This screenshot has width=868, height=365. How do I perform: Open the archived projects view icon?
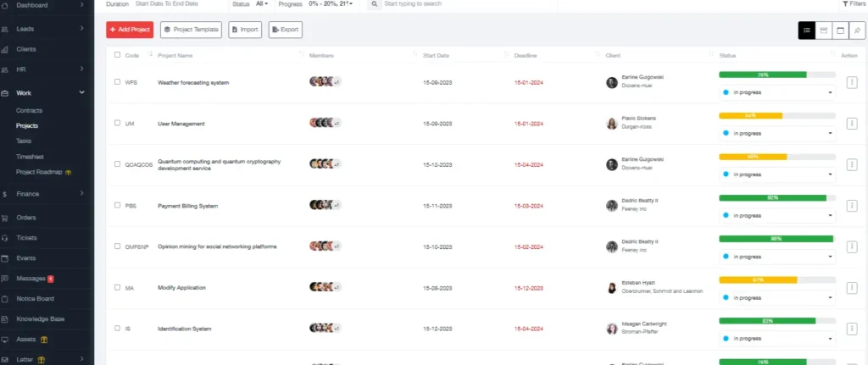pyautogui.click(x=823, y=30)
